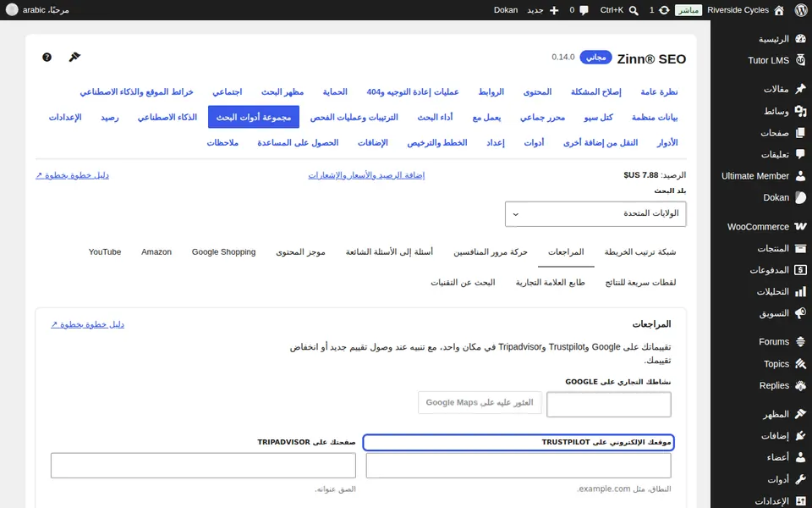
Task: Open the بلد البحث country dropdown
Action: click(x=595, y=213)
